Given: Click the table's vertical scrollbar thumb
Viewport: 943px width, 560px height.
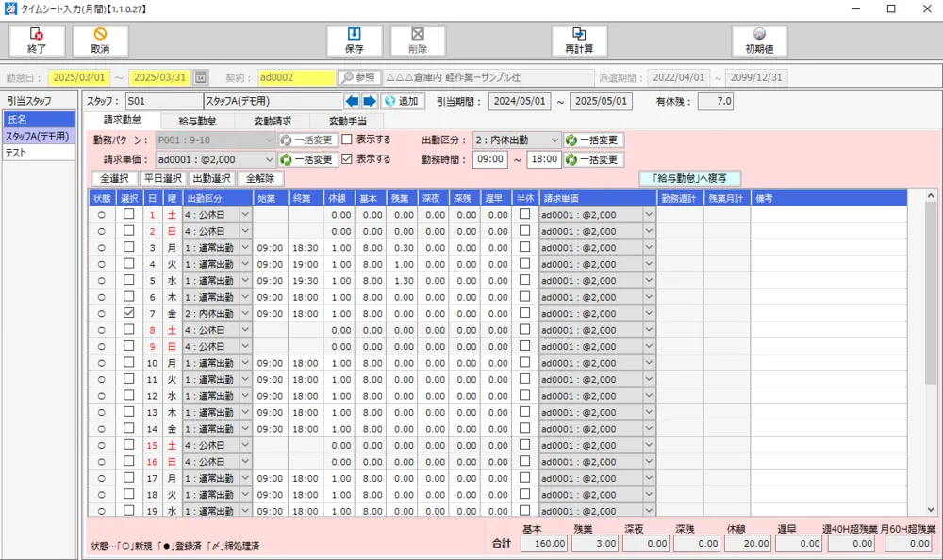Looking at the screenshot, I should coord(930,293).
